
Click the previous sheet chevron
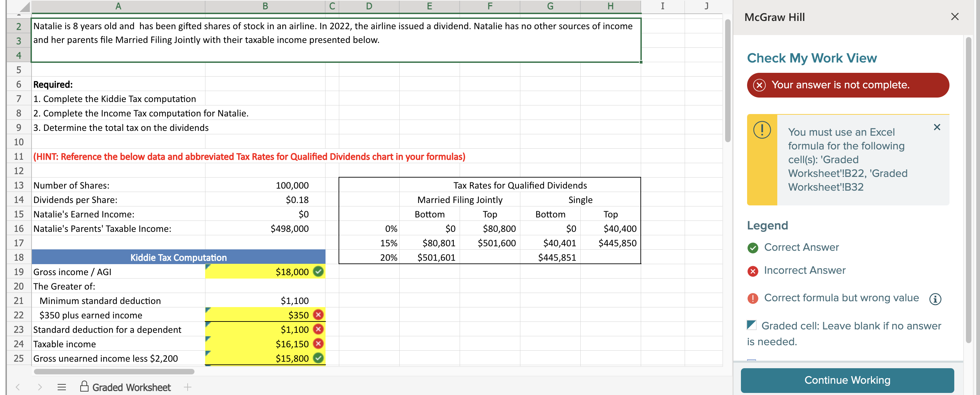(17, 387)
